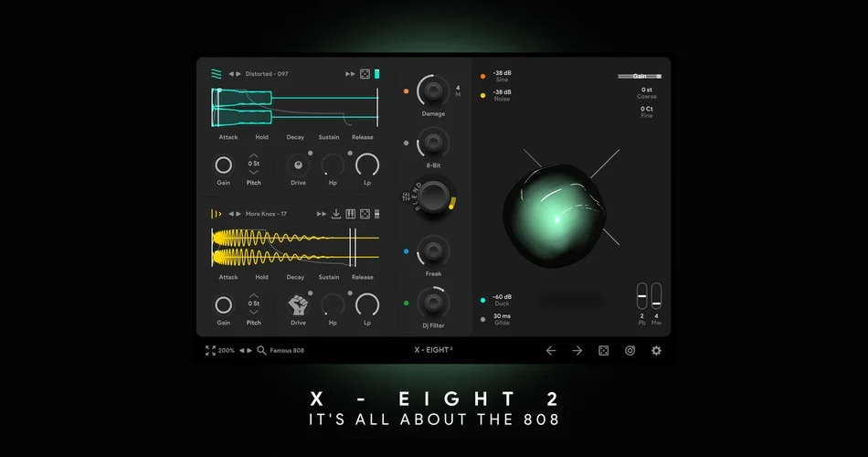Screen dimensions: 868x457
Task: Toggle the orange Damage effect dot
Action: [407, 90]
